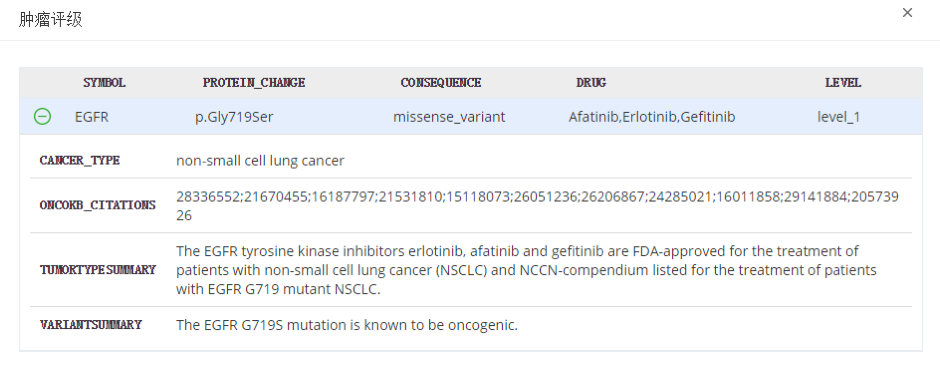Collapse the EGFR row with minus icon
Viewport: 940px width, 371px height.
[x=42, y=116]
